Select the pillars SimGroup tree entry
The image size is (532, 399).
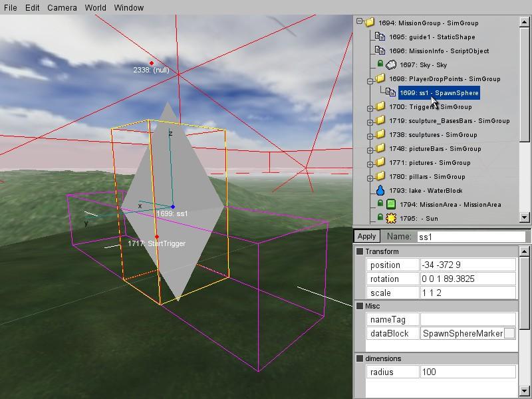click(436, 177)
